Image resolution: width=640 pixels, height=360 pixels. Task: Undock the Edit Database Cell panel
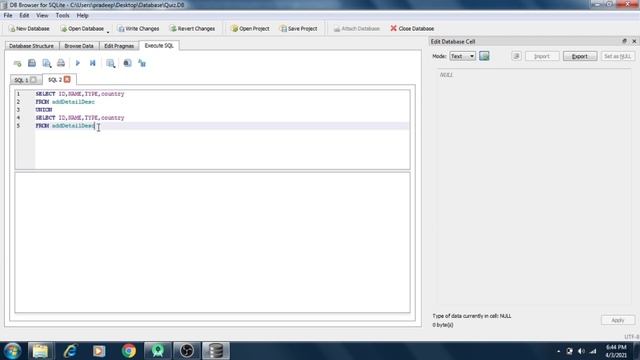pos(624,41)
